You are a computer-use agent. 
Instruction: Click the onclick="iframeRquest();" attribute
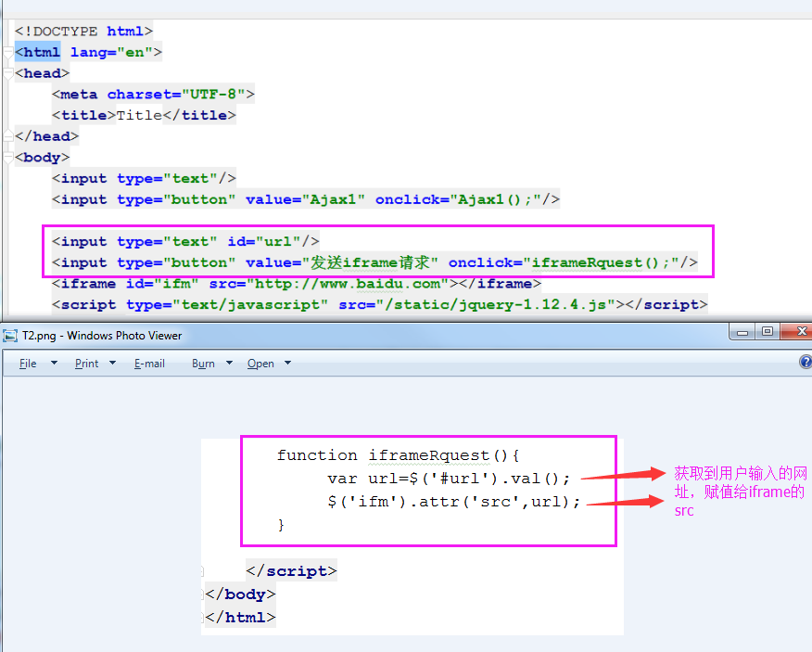click(x=564, y=262)
